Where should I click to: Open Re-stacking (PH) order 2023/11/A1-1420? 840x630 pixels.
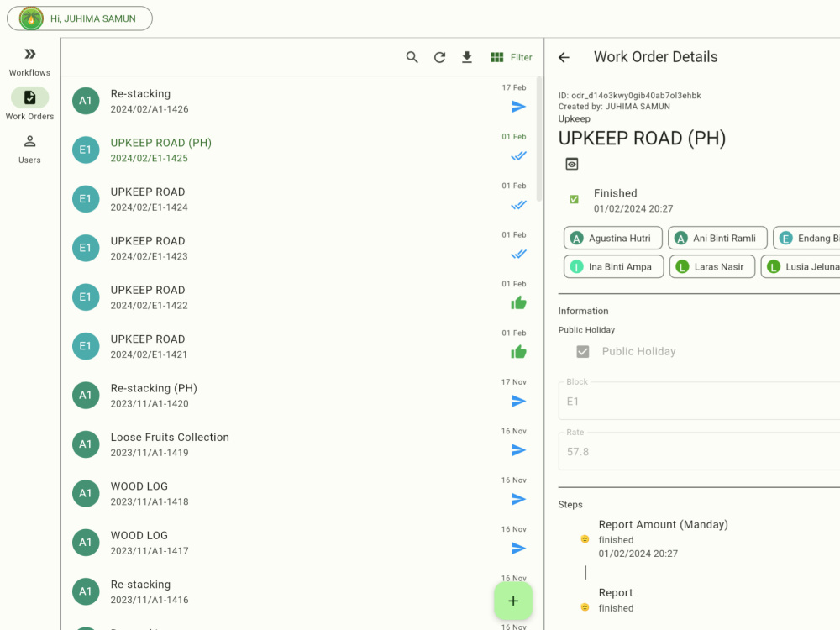(300, 396)
